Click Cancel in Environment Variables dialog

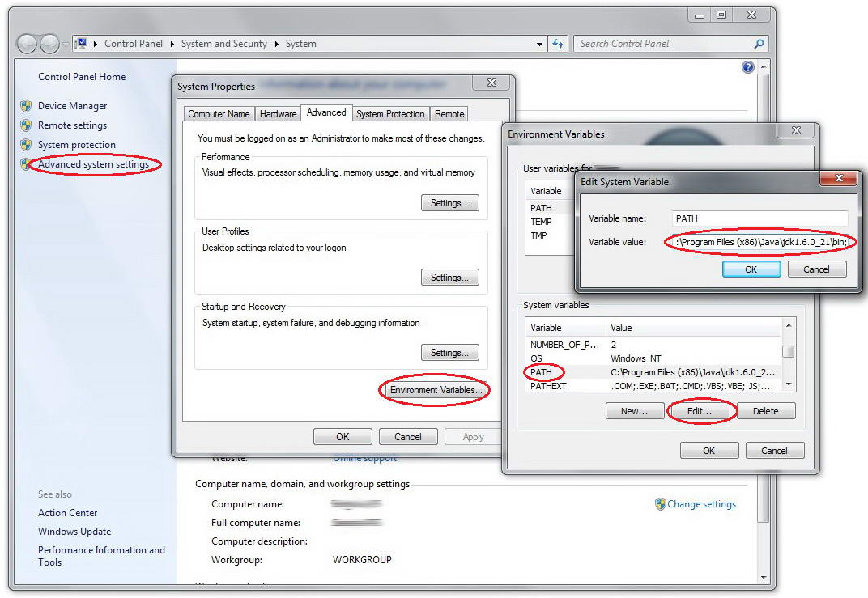click(774, 450)
